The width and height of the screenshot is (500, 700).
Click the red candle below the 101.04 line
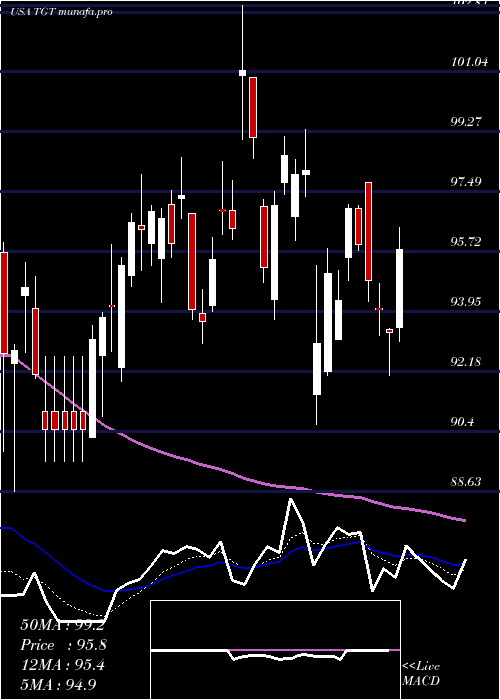tap(253, 107)
